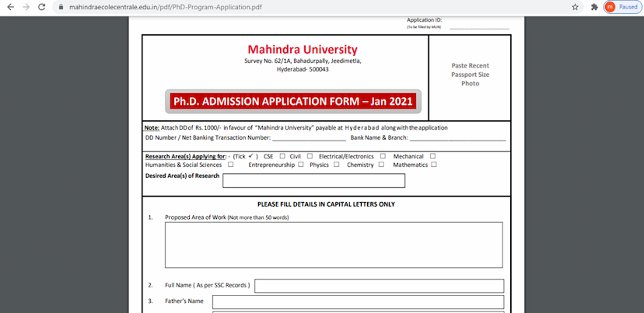Tick the Civil checkbox
644x313 pixels.
[310, 156]
